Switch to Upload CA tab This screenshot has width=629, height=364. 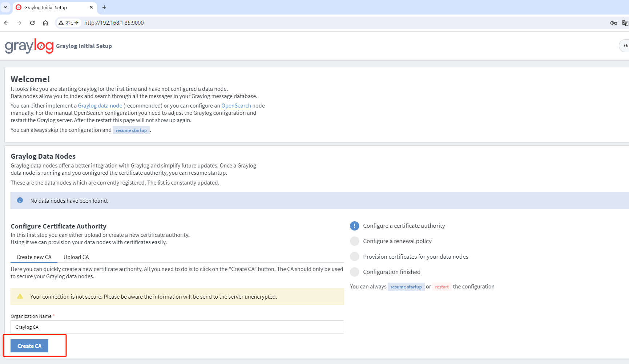(x=76, y=257)
